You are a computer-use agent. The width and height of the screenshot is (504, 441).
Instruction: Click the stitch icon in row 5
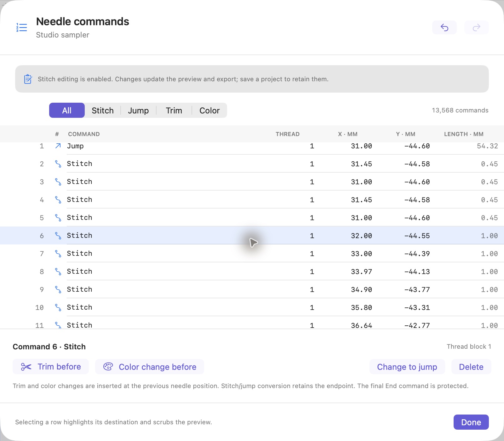click(x=58, y=218)
